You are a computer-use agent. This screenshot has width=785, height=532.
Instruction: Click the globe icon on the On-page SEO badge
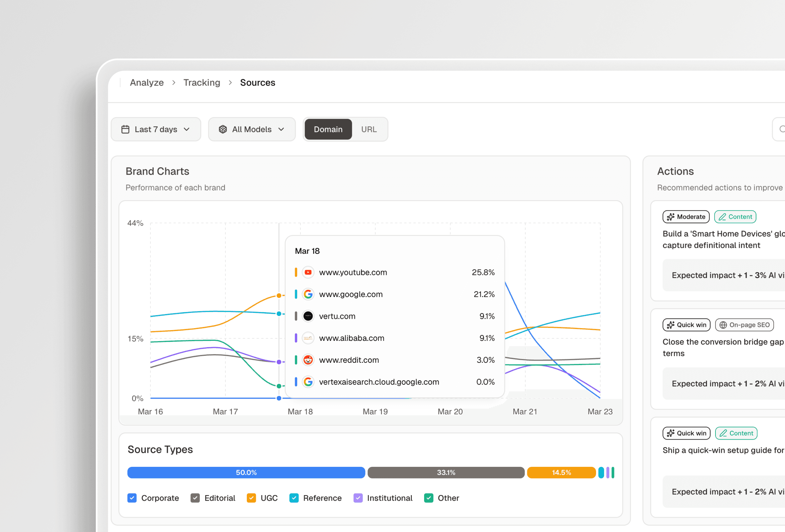[x=723, y=325]
